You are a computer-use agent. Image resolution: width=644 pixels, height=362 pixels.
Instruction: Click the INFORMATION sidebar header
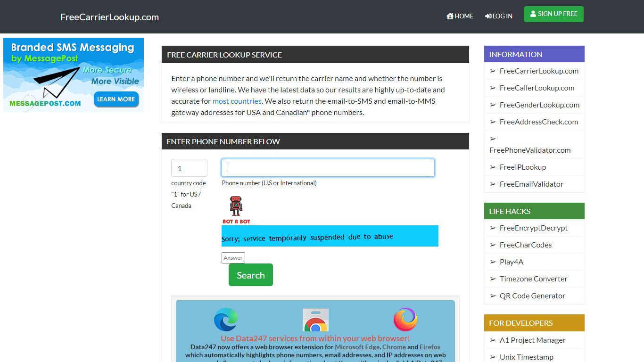[x=534, y=54]
